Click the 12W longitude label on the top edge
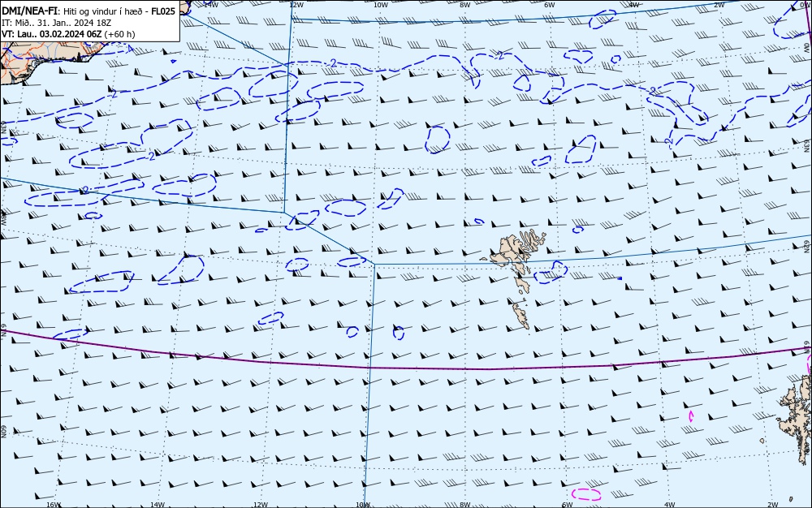 tap(296, 4)
